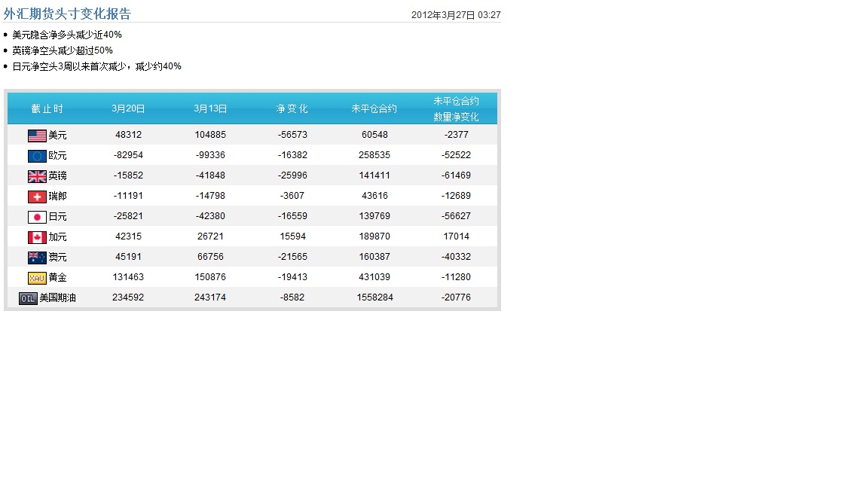The image size is (868, 488).
Task: Click the 3月13日 column header
Action: [210, 108]
